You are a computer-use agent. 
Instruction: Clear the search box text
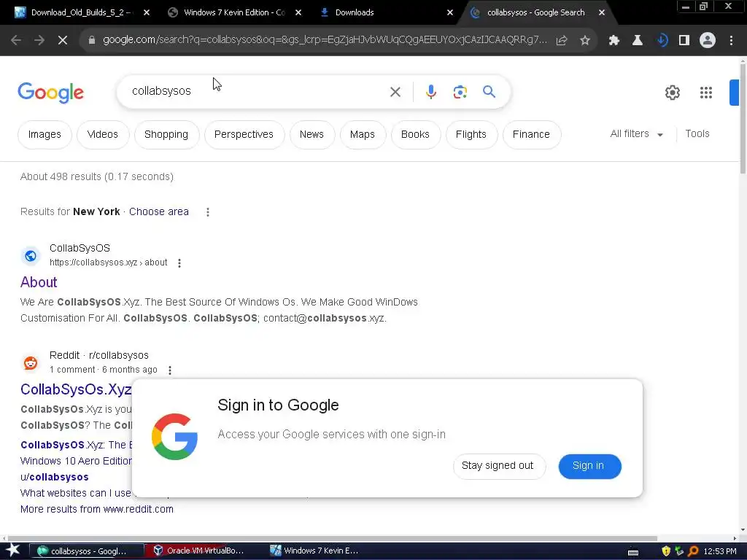pyautogui.click(x=395, y=91)
